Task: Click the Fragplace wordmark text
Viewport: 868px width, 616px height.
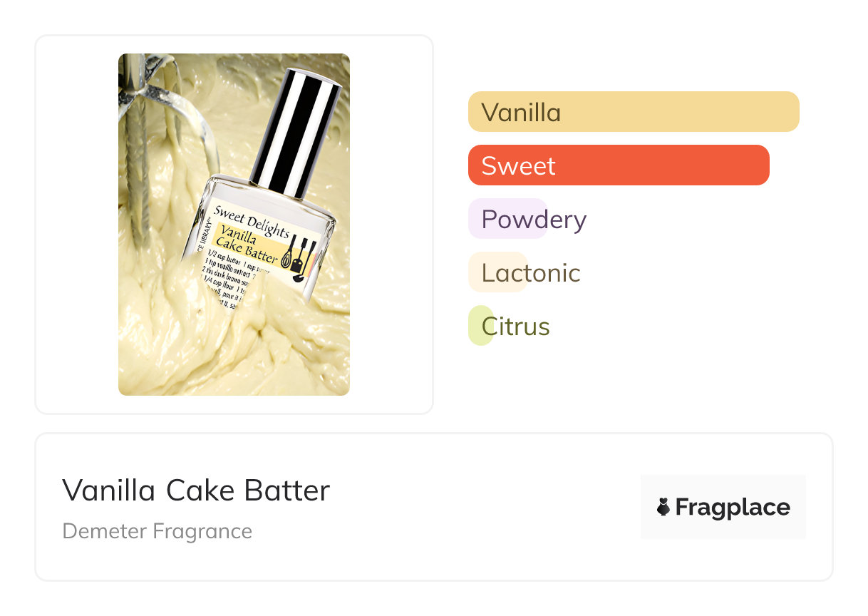Action: click(x=732, y=507)
